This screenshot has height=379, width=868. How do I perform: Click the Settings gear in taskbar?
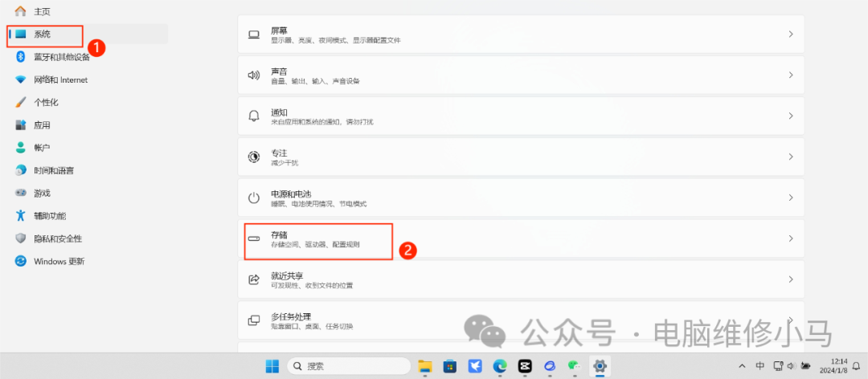(600, 365)
